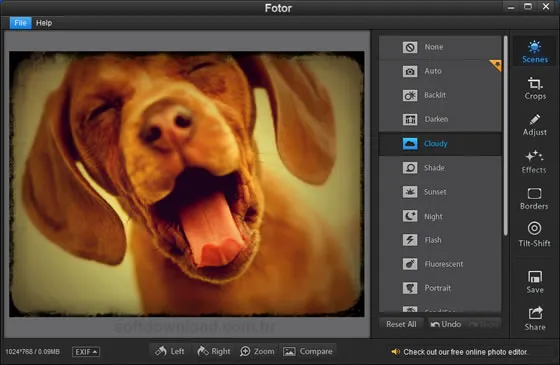Pick the Fluorescent scene icon
Viewport: 560px width, 365px height.
(410, 264)
